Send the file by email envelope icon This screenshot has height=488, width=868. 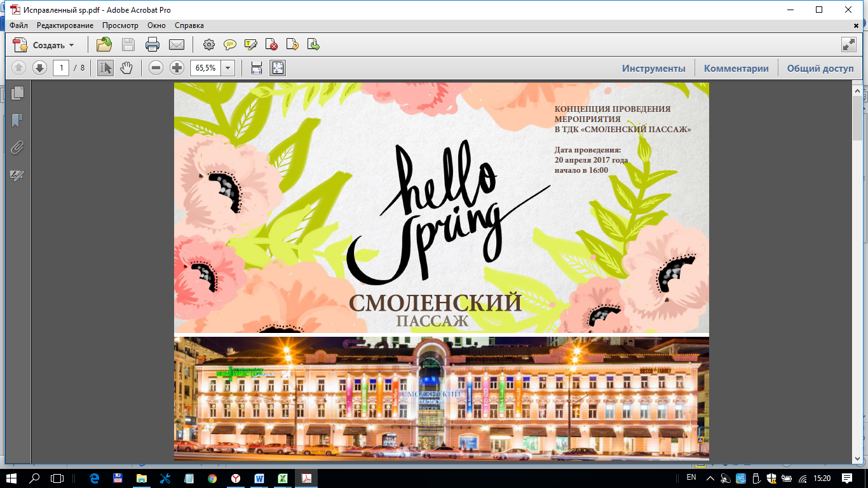coord(176,44)
